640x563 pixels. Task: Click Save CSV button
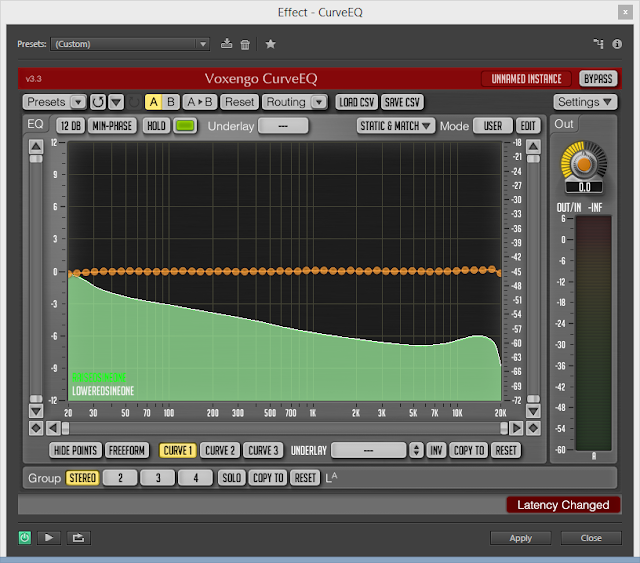[402, 102]
